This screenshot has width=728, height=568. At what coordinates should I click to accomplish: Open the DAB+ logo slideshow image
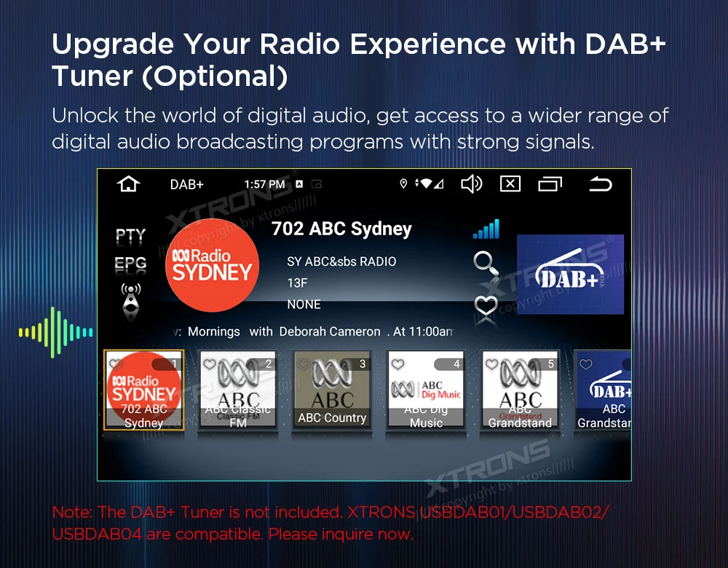click(571, 275)
